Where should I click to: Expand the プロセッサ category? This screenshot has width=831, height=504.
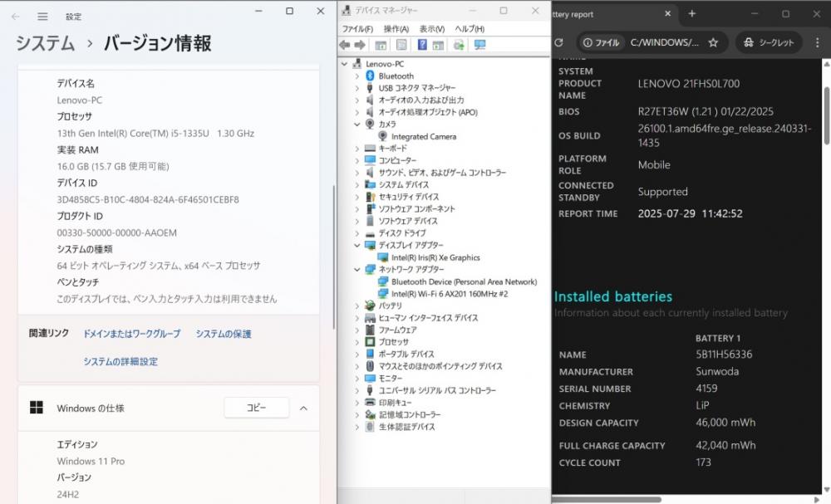[x=357, y=342]
